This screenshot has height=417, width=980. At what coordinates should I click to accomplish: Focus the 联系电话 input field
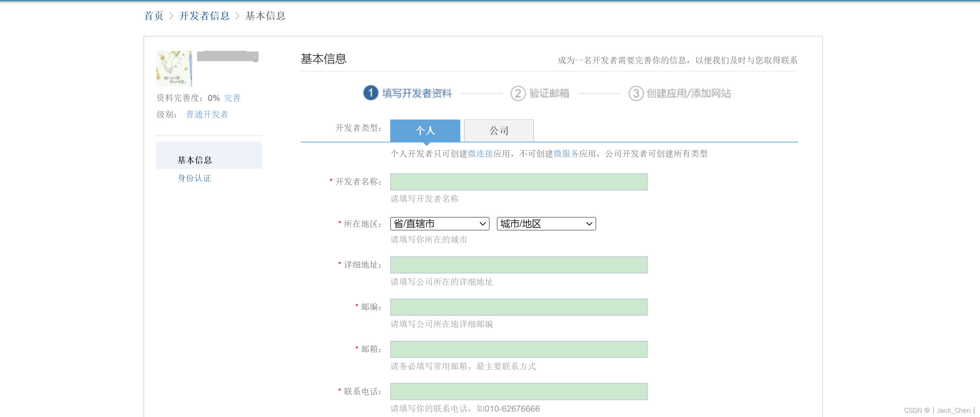(519, 392)
